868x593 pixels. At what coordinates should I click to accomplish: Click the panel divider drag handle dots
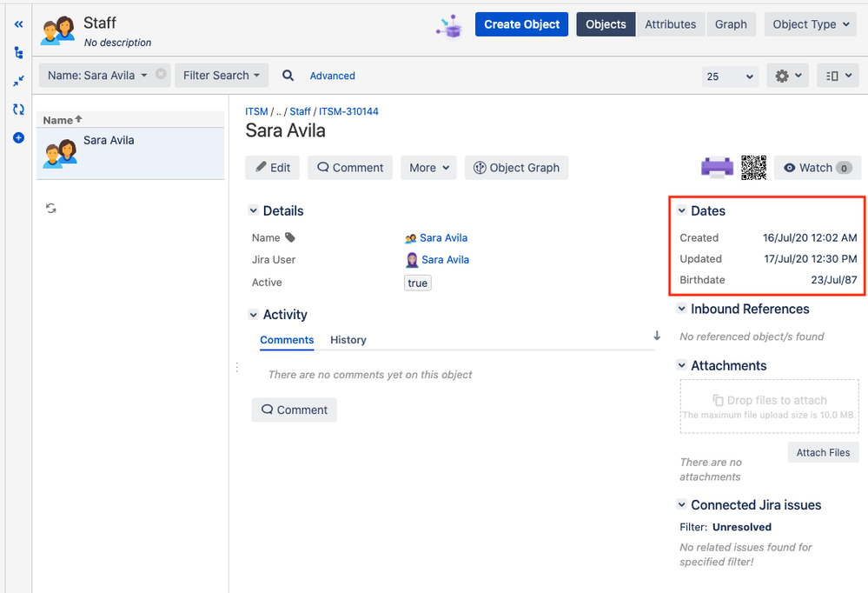237,367
